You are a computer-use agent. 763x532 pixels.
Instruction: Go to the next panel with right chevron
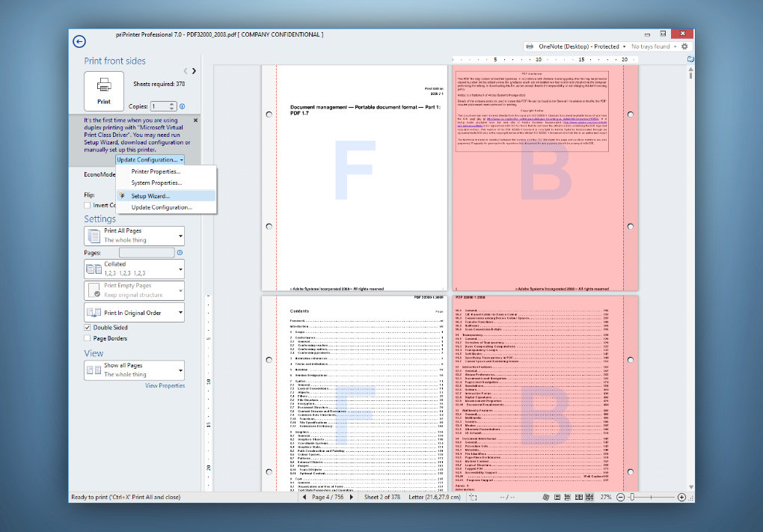(194, 71)
